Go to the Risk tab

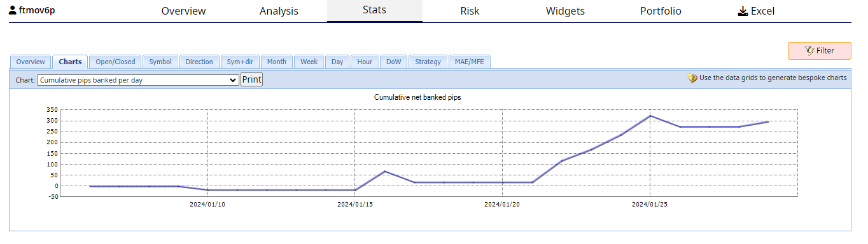tap(470, 11)
